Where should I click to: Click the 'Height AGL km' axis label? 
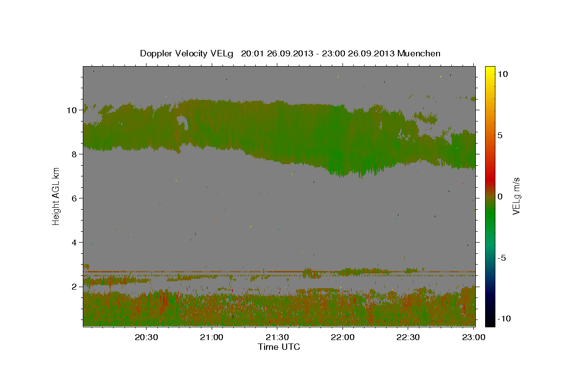tap(56, 196)
